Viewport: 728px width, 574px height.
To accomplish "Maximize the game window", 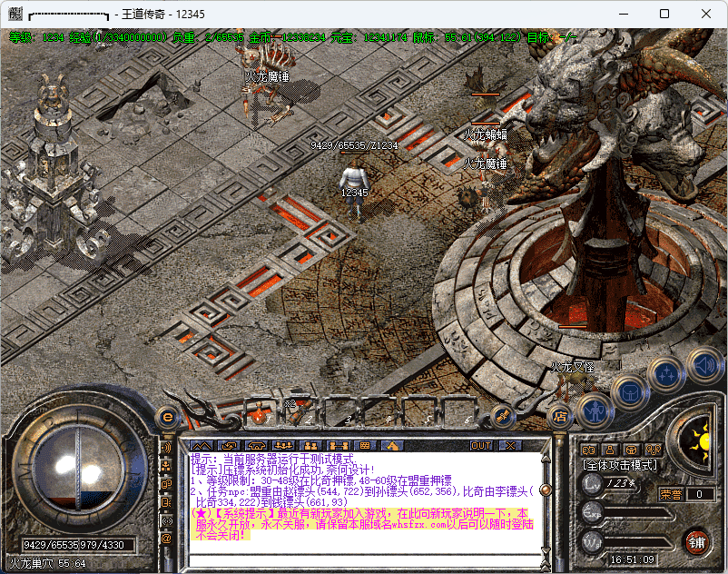I will (x=664, y=14).
